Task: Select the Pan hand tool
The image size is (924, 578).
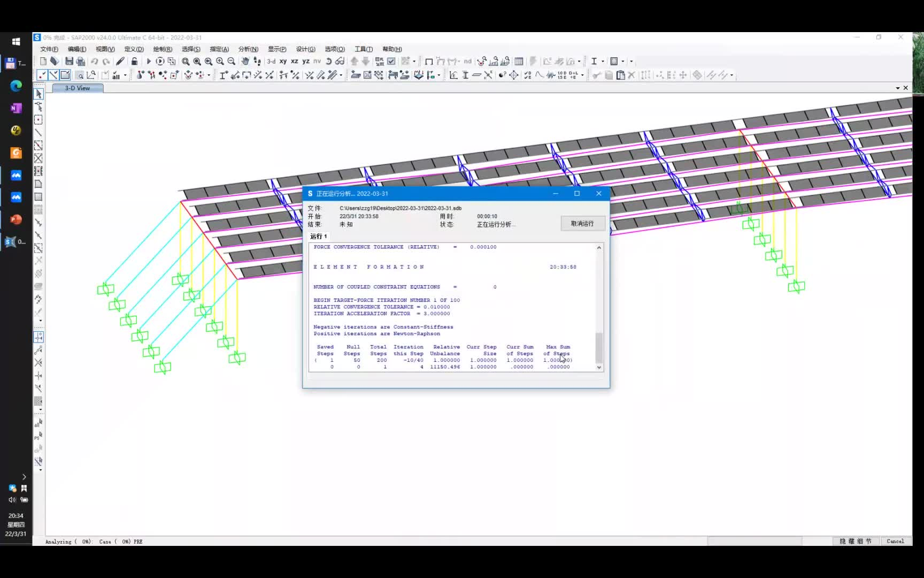Action: (245, 62)
